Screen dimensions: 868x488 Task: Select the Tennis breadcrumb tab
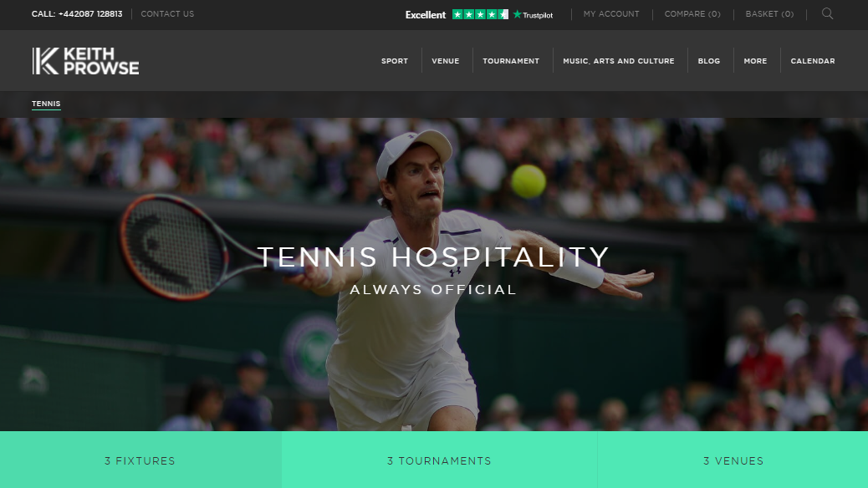pos(46,104)
